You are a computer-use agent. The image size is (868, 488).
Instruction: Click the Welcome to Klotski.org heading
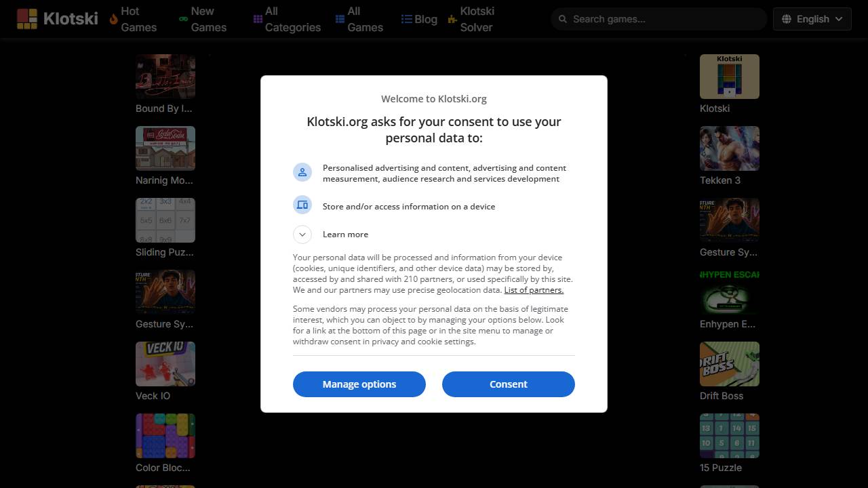(434, 99)
